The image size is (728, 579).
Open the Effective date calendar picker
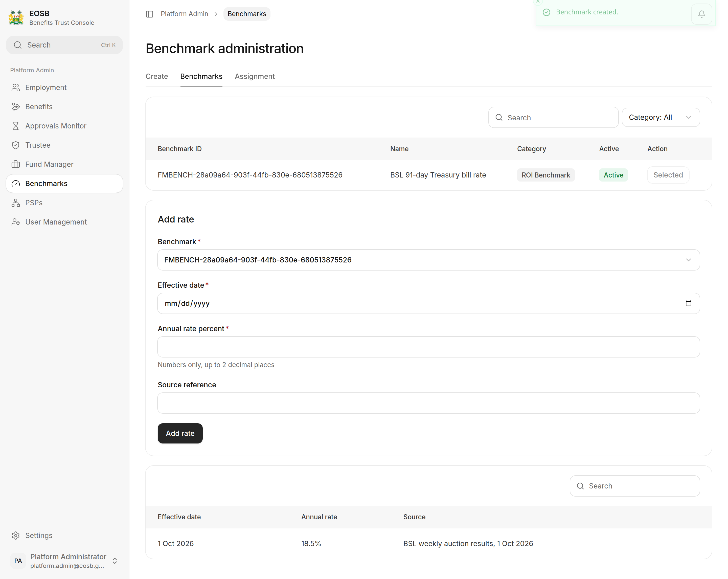pos(688,303)
